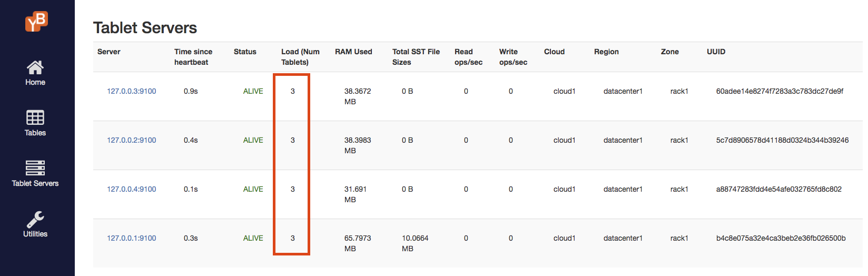This screenshot has width=868, height=276.
Task: Select heartbeat value 0.1s
Action: [x=191, y=189]
